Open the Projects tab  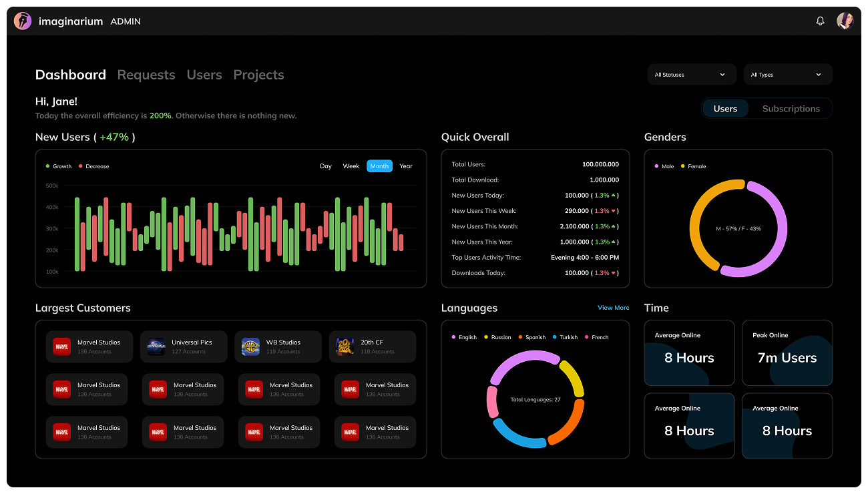pos(258,75)
